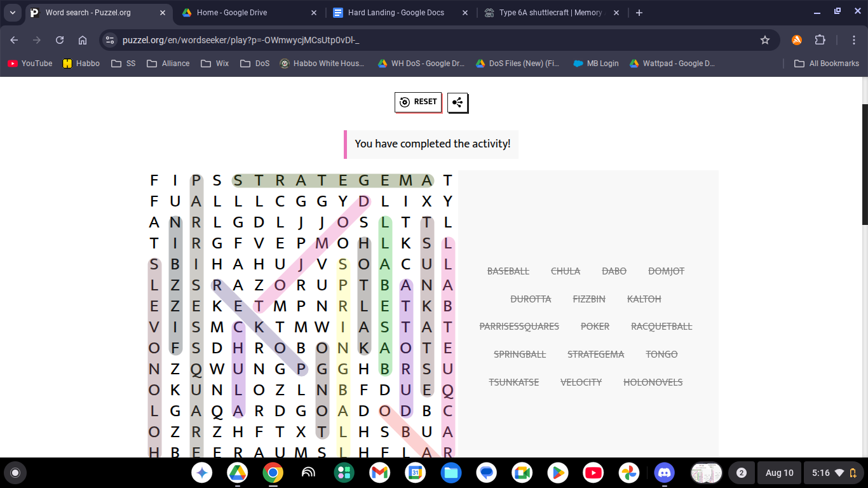This screenshot has width=868, height=488.
Task: Click the address bar URL field
Action: (x=432, y=40)
